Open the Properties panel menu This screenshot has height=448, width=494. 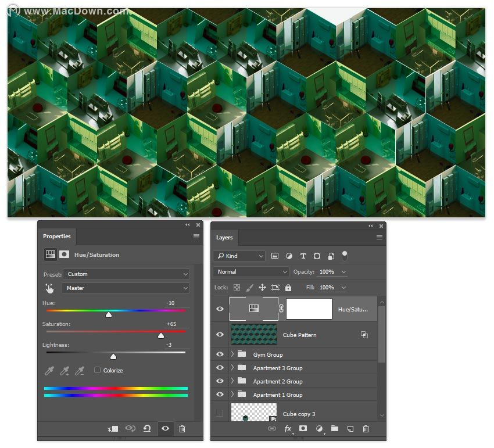[x=196, y=236]
